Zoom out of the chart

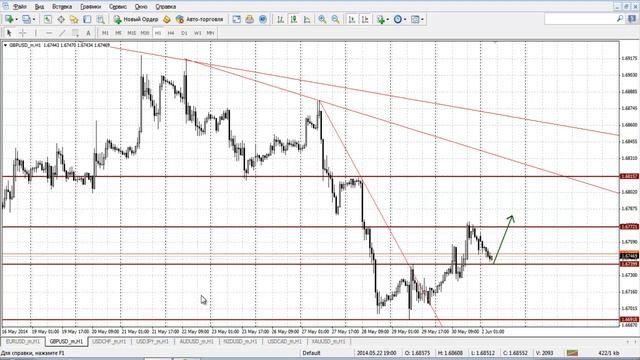click(x=336, y=19)
